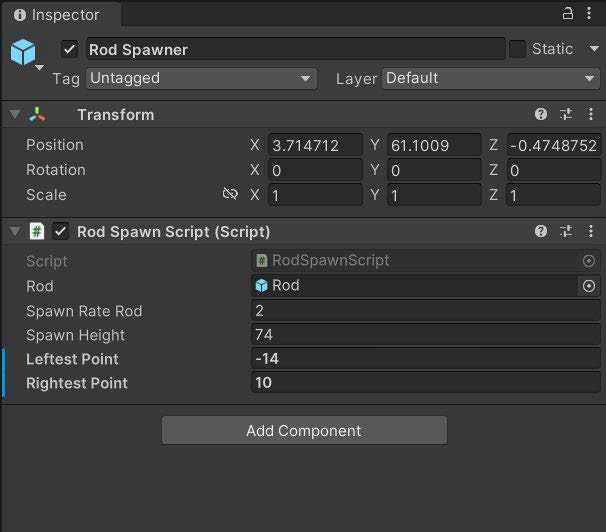Enable the Static checkbox

(517, 49)
